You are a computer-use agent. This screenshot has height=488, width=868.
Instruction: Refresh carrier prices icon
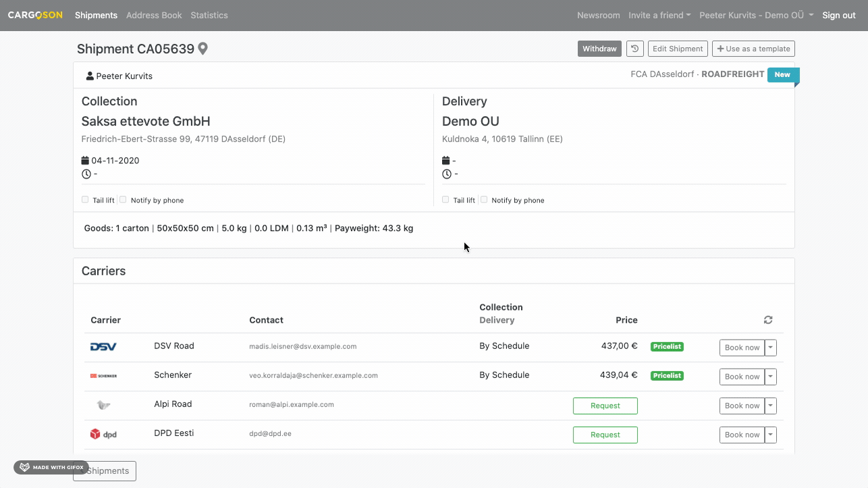pos(768,320)
